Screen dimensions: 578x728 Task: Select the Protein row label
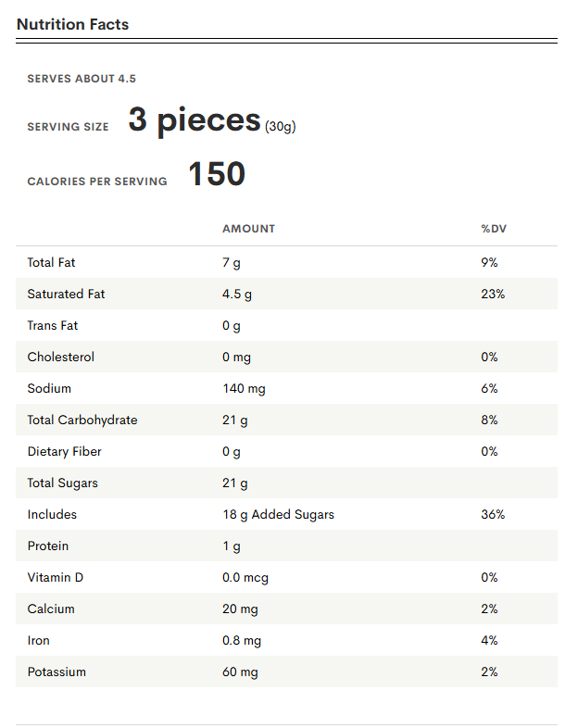pyautogui.click(x=48, y=546)
